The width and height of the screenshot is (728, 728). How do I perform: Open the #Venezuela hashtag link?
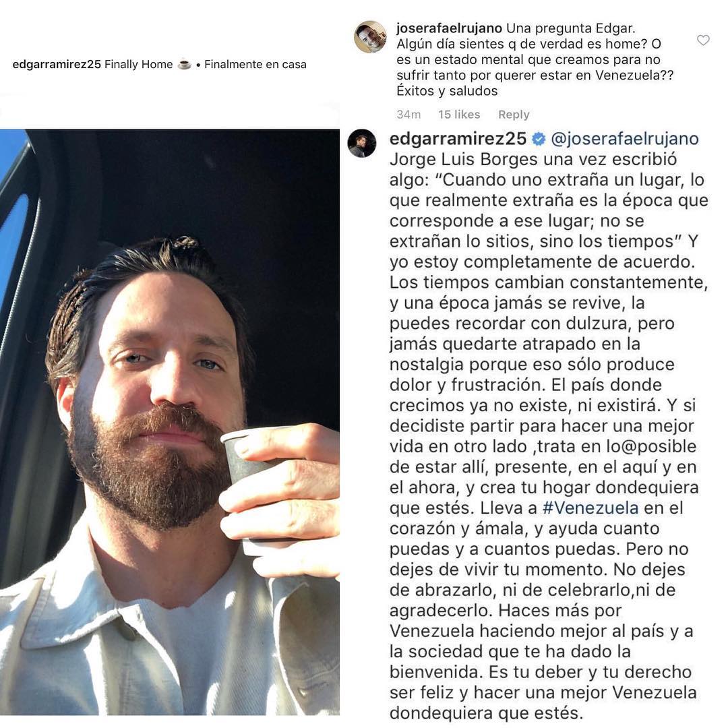(x=590, y=508)
